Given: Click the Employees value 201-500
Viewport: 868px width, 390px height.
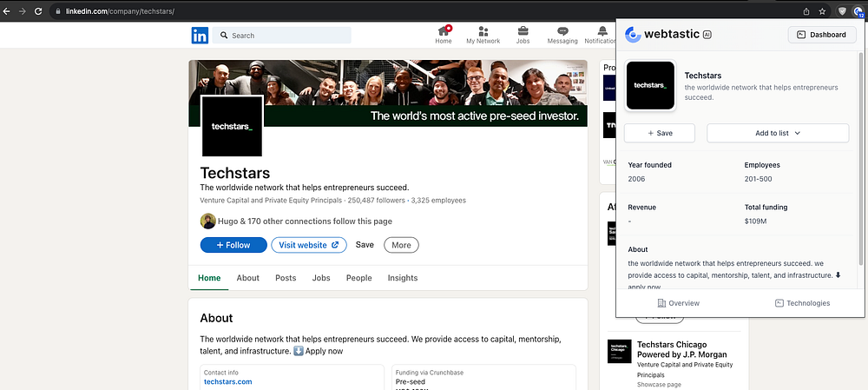Looking at the screenshot, I should pyautogui.click(x=759, y=179).
